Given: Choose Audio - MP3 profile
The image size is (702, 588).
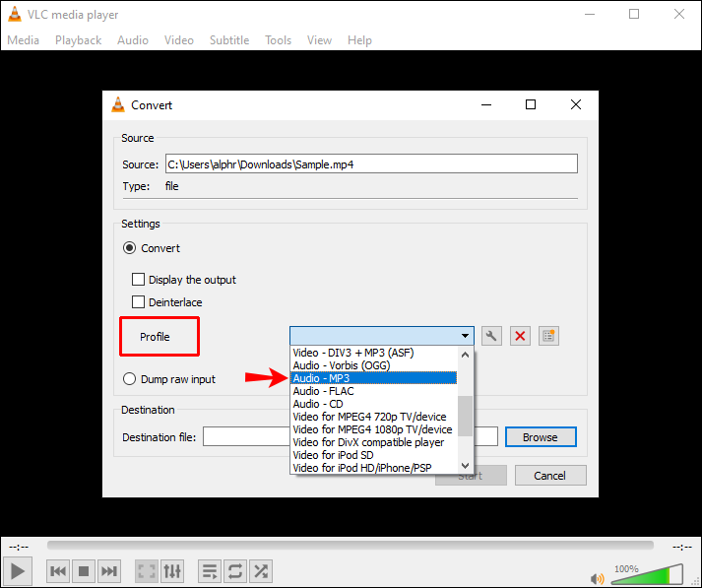Looking at the screenshot, I should click(374, 378).
